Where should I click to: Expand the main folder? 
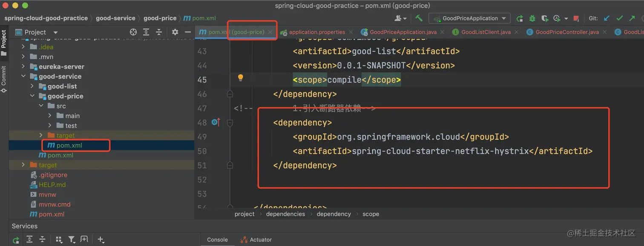(50, 116)
